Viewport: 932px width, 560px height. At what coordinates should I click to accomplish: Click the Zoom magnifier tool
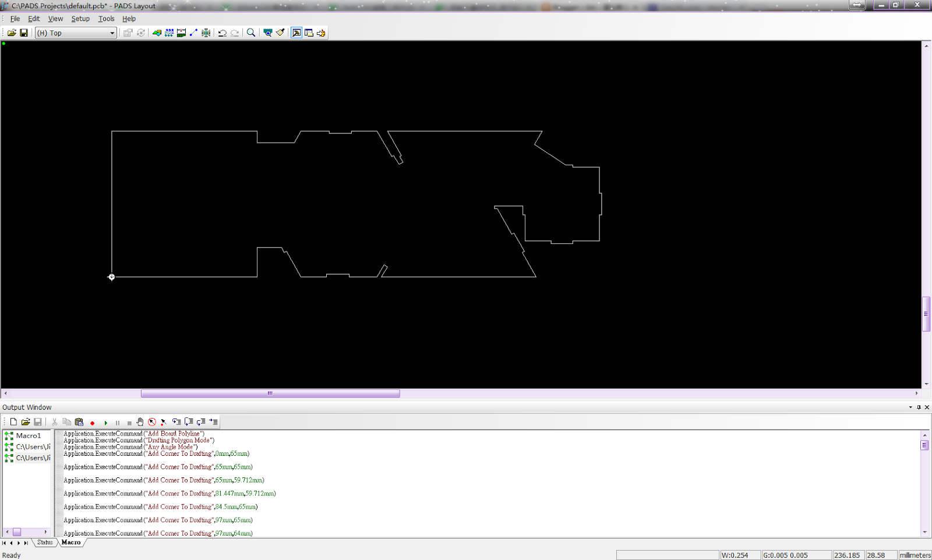[x=251, y=33]
